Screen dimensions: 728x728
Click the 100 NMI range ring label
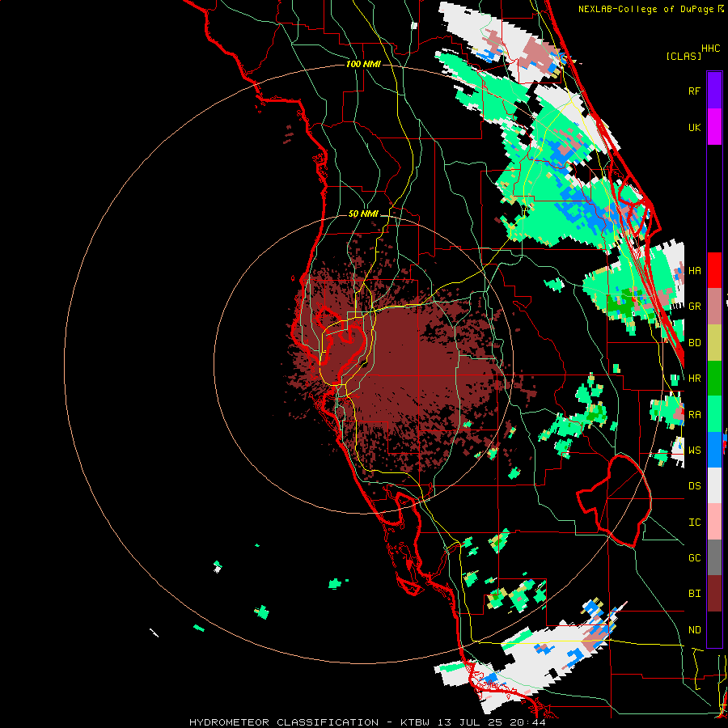pyautogui.click(x=363, y=64)
